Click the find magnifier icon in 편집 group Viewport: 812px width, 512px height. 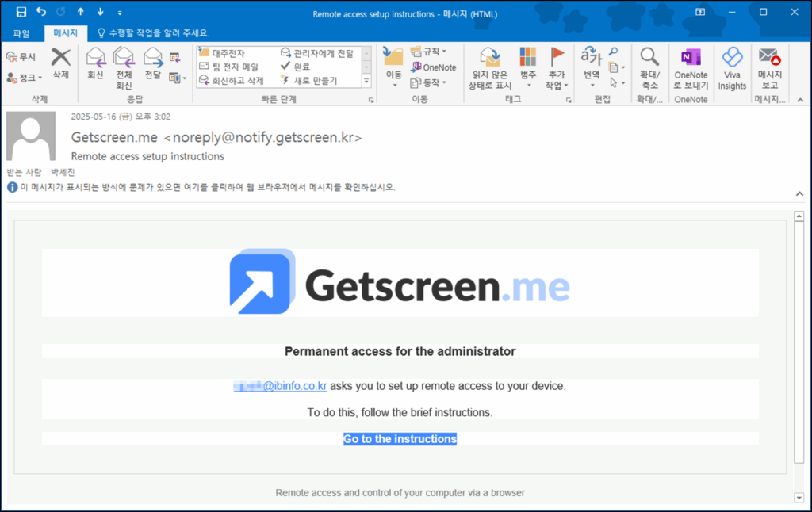(x=613, y=52)
